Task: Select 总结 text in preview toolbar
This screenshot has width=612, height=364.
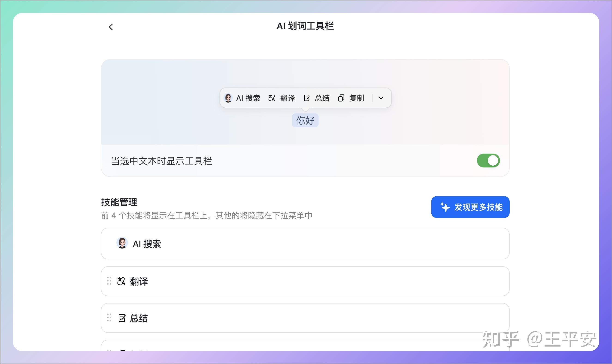Action: point(322,98)
